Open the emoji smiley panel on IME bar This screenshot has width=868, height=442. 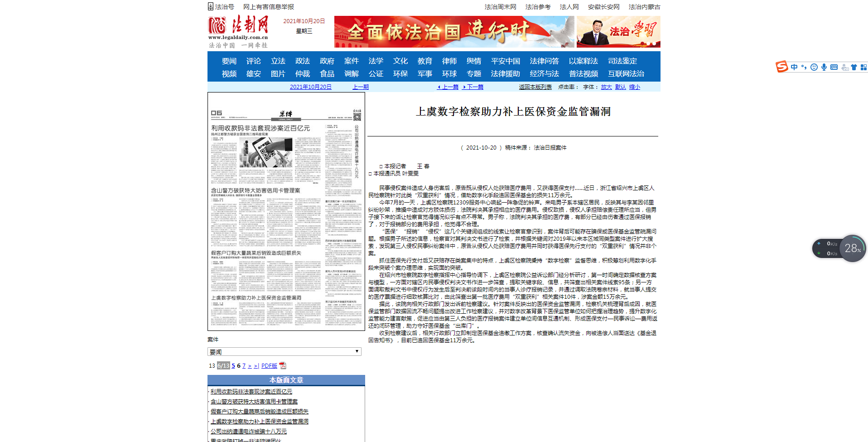tap(814, 67)
